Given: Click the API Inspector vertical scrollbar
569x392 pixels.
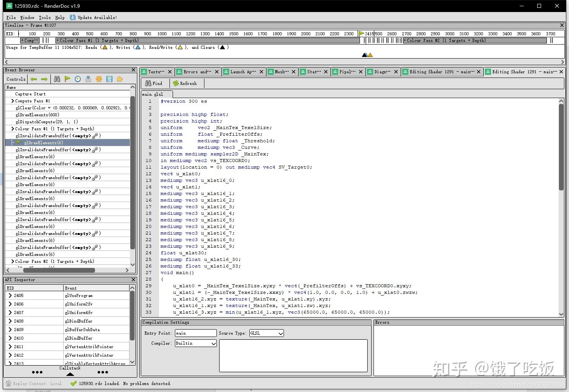Looking at the screenshot, I should point(132,315).
